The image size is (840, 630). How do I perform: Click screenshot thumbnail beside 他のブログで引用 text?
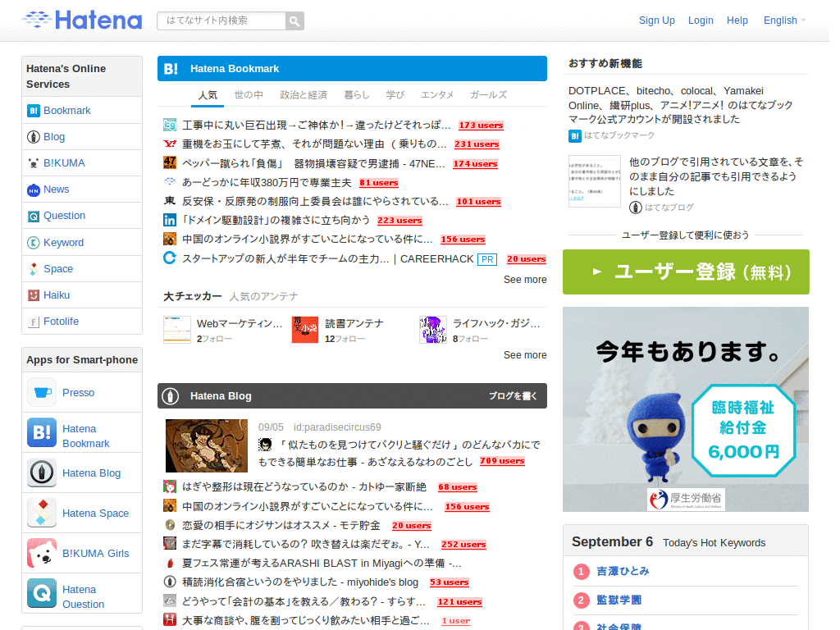[594, 181]
